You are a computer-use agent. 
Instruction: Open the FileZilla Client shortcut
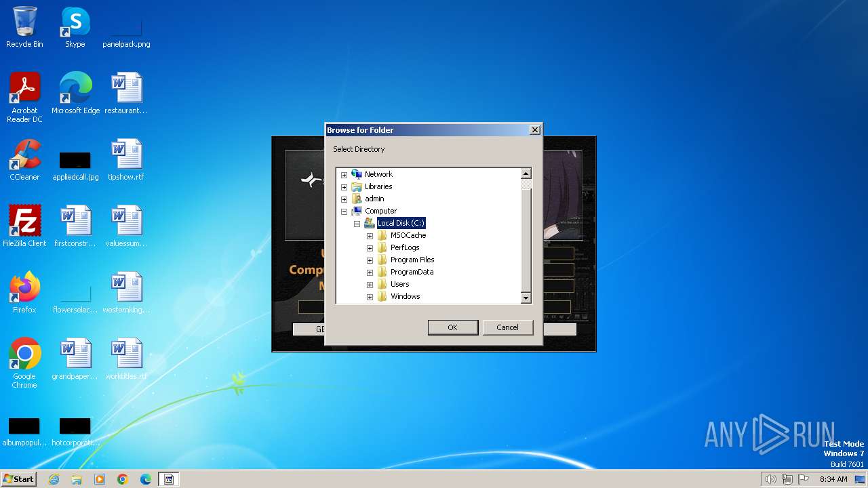coord(24,226)
